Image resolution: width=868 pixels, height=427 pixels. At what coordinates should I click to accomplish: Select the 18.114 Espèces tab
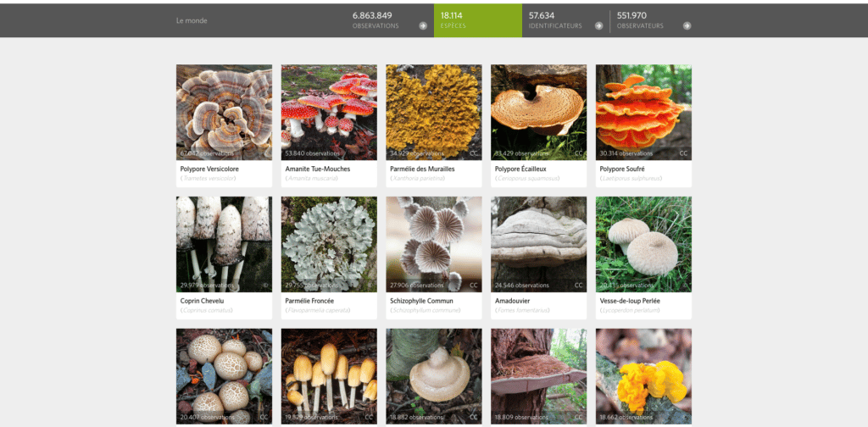click(478, 20)
